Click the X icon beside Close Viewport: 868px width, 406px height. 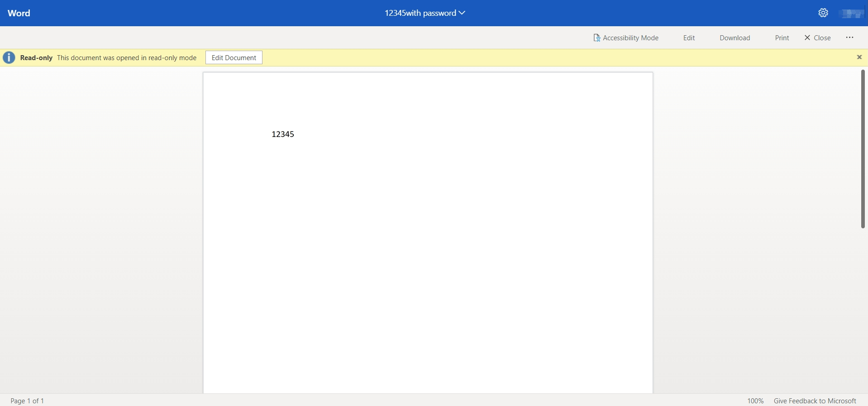(807, 38)
